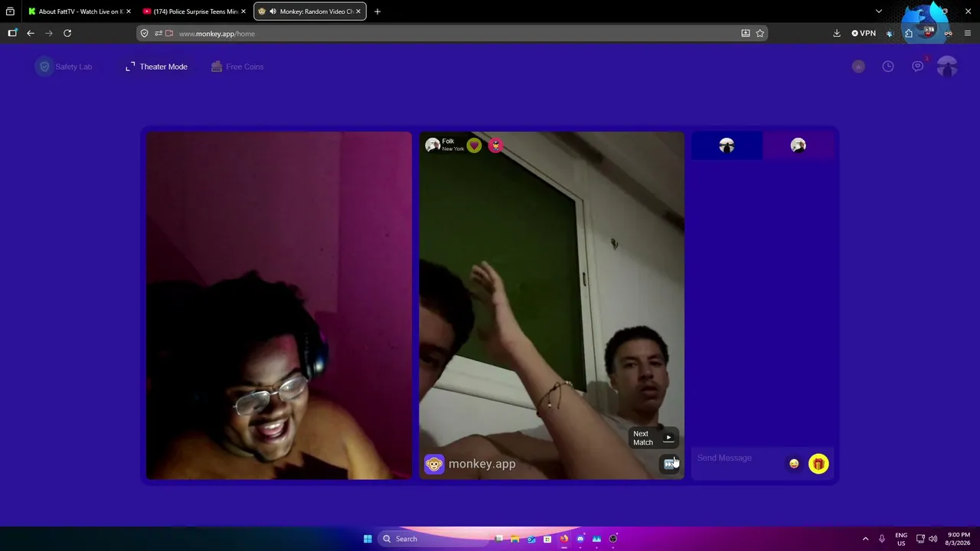Click the username Folk on the video
The width and height of the screenshot is (980, 551).
pyautogui.click(x=448, y=141)
